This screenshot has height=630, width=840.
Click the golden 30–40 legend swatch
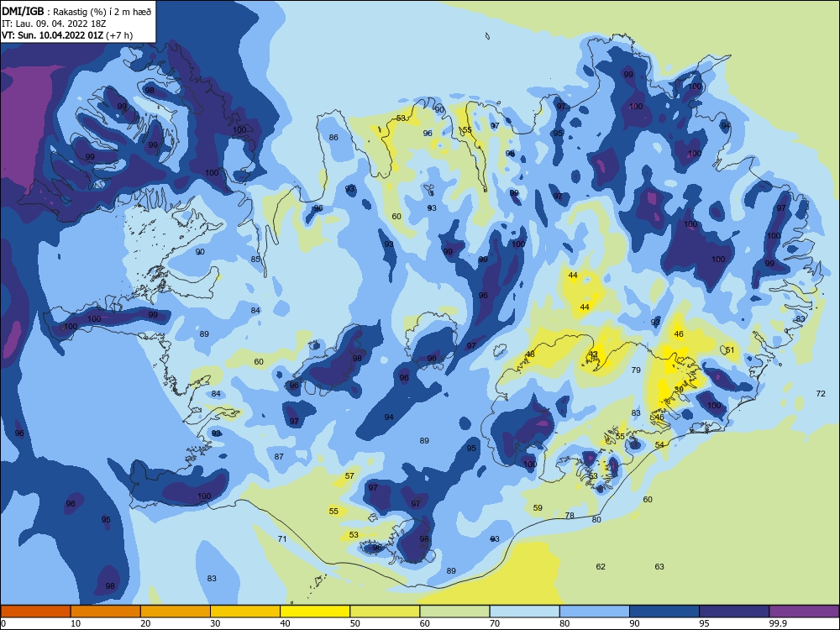[x=245, y=612]
